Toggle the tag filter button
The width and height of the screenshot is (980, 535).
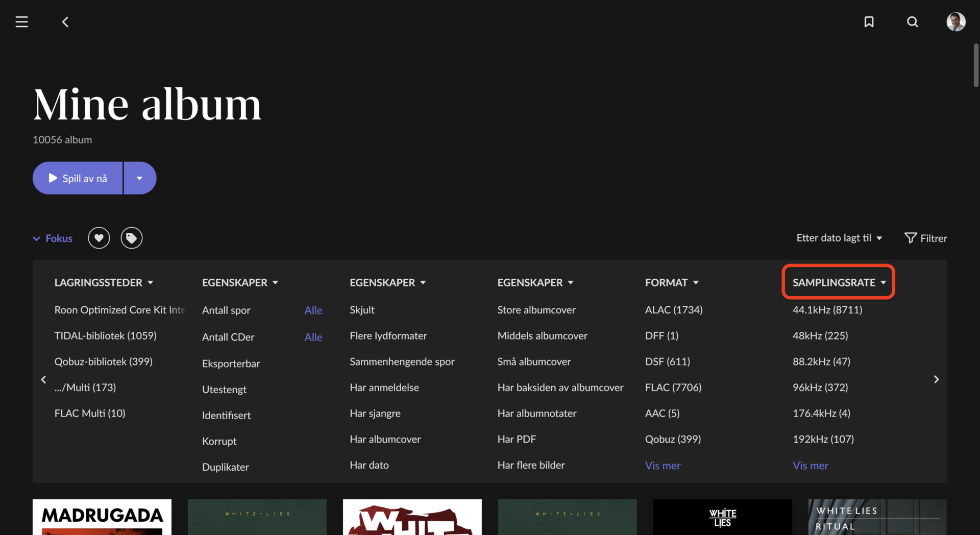tap(132, 238)
